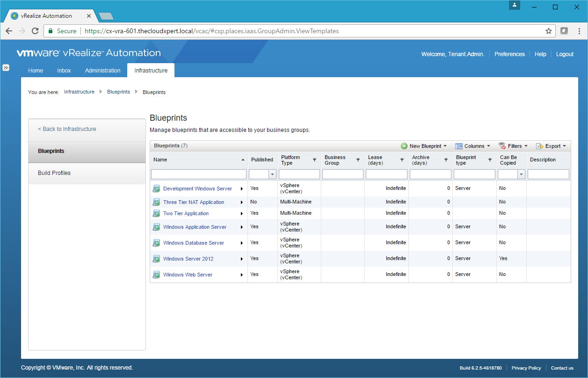
Task: Expand the collapsed side panel arrow icon
Action: (6, 67)
